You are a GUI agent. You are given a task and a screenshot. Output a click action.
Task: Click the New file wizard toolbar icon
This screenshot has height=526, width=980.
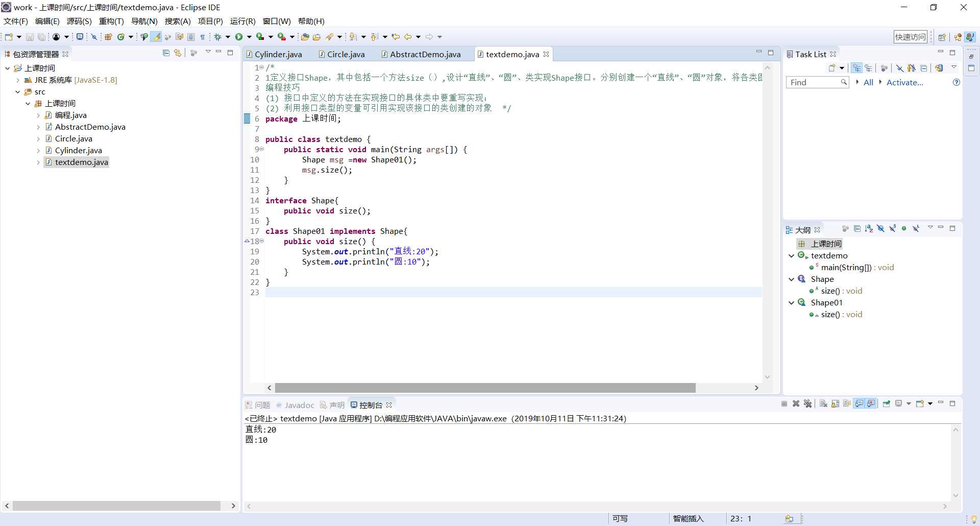coord(9,37)
